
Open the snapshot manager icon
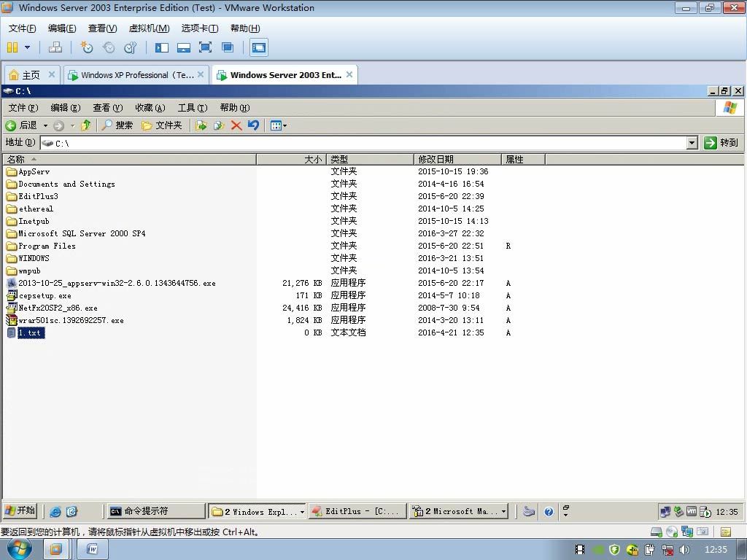click(x=130, y=47)
